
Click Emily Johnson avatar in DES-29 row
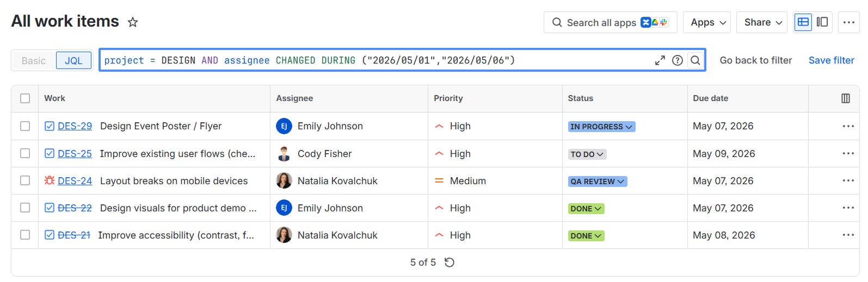(284, 126)
